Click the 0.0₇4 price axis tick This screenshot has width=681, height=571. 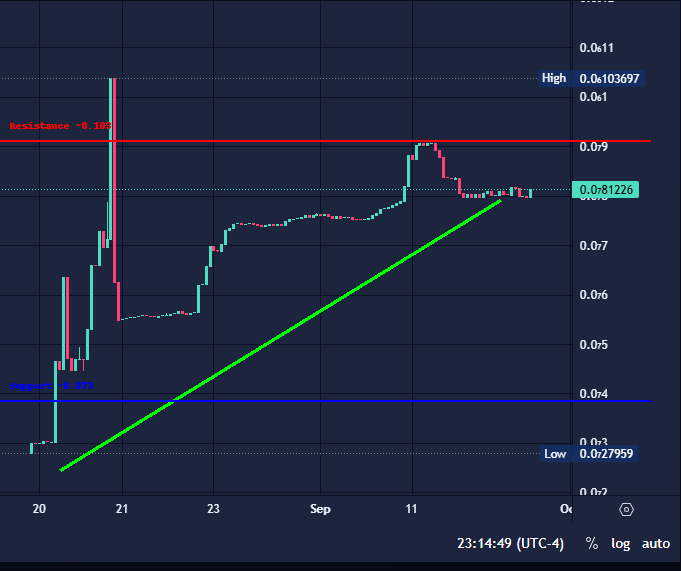point(593,394)
